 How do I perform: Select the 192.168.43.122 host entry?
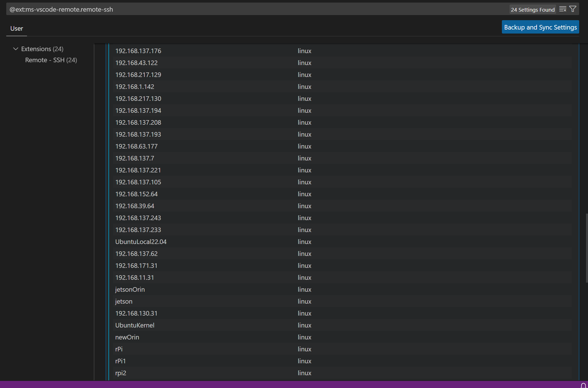tap(136, 63)
